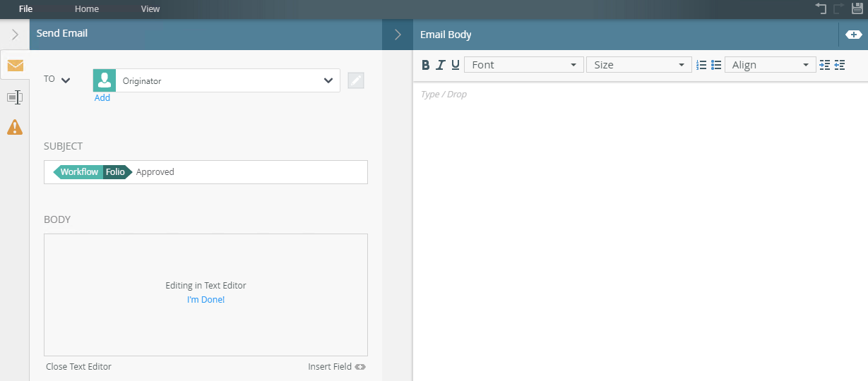Open the Size dropdown

coord(638,65)
